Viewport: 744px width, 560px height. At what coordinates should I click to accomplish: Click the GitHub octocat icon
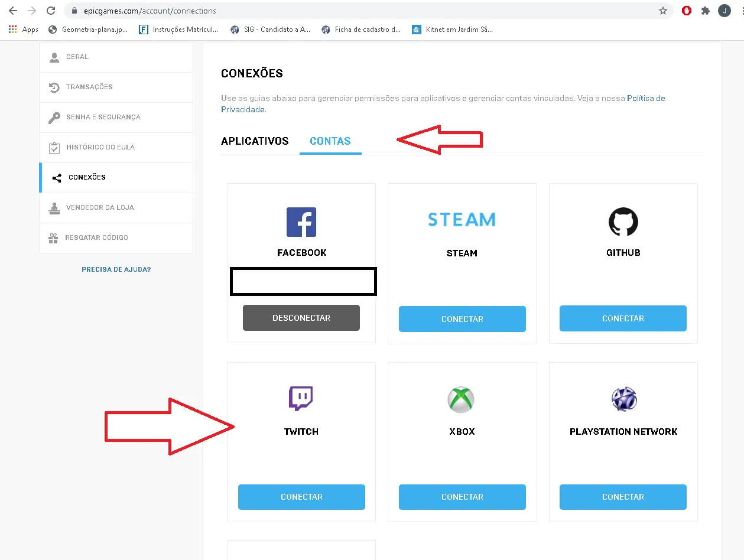pos(623,222)
